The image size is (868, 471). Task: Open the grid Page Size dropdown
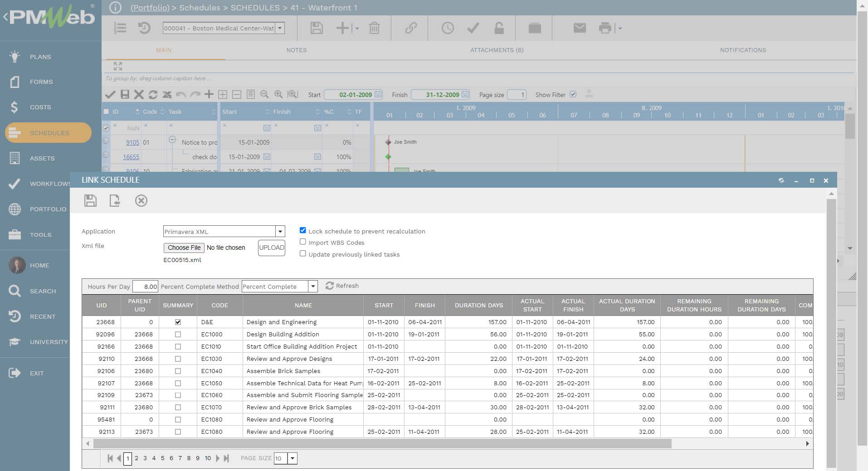[293, 458]
